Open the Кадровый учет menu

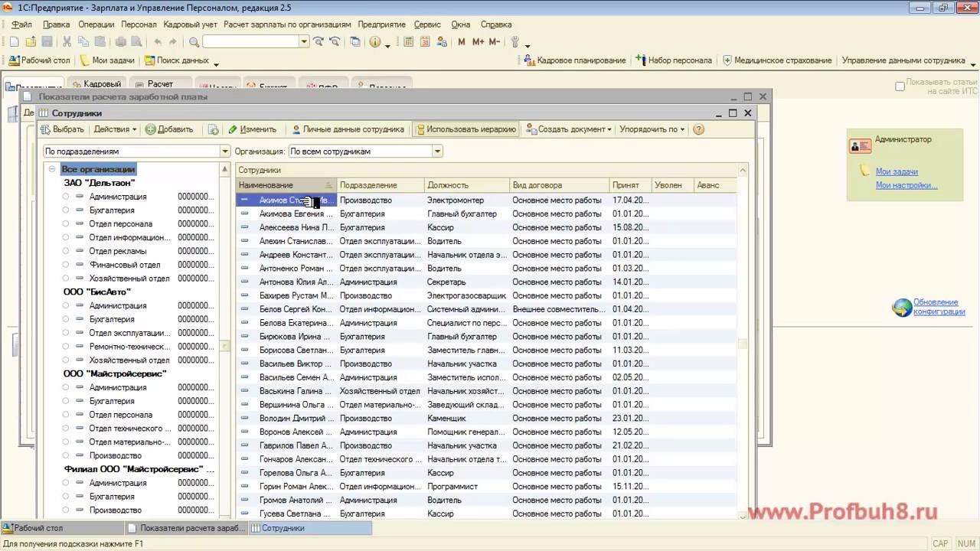point(191,24)
